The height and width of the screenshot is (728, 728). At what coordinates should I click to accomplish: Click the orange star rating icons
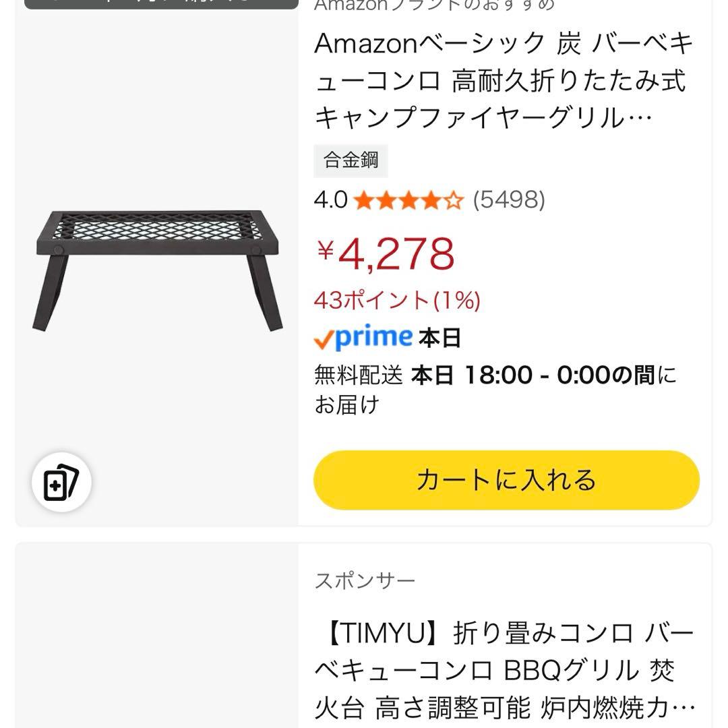coord(408,200)
